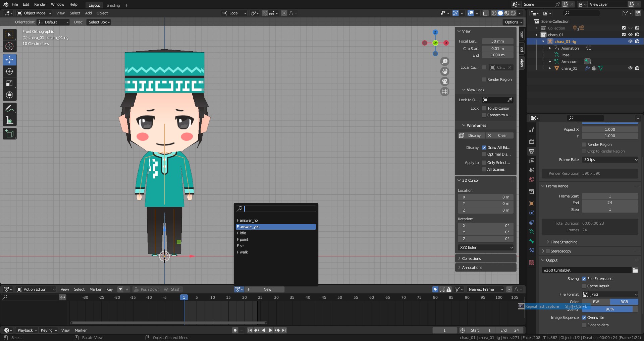The width and height of the screenshot is (644, 341).
Task: Select the Scale tool in the toolbar
Action: [x=9, y=83]
